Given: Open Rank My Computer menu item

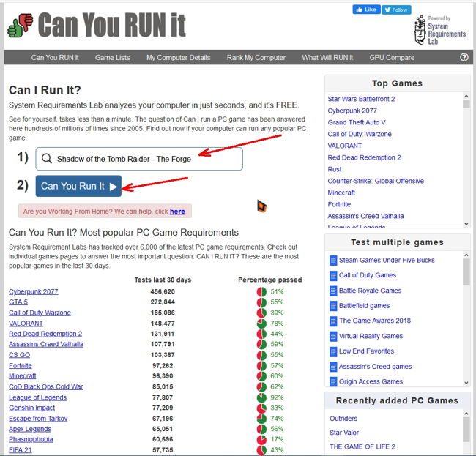Looking at the screenshot, I should [256, 57].
